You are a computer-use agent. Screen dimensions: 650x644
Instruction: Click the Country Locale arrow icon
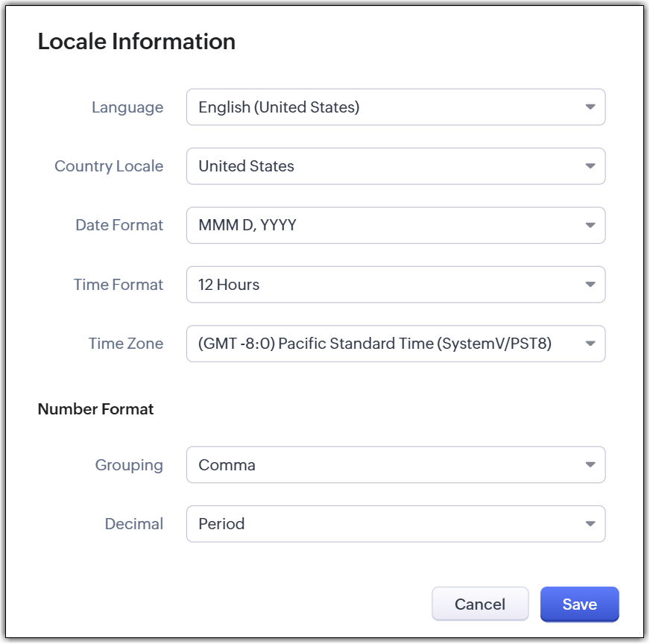coord(590,166)
